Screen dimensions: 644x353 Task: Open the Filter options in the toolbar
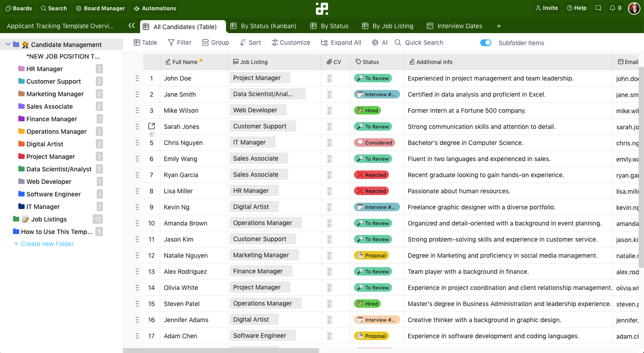click(x=179, y=42)
